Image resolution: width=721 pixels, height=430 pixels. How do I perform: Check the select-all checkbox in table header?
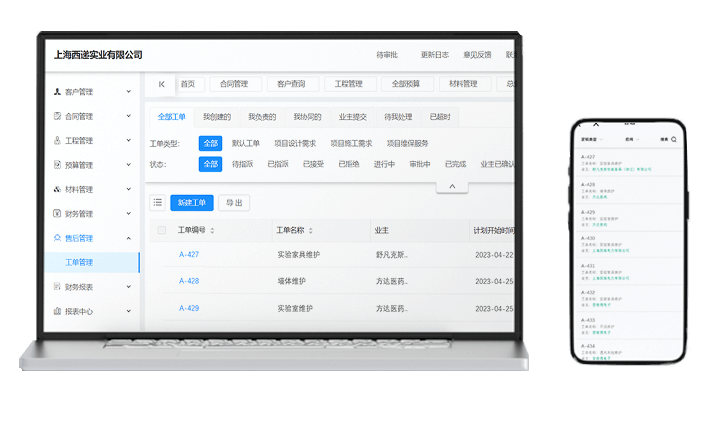pos(161,230)
